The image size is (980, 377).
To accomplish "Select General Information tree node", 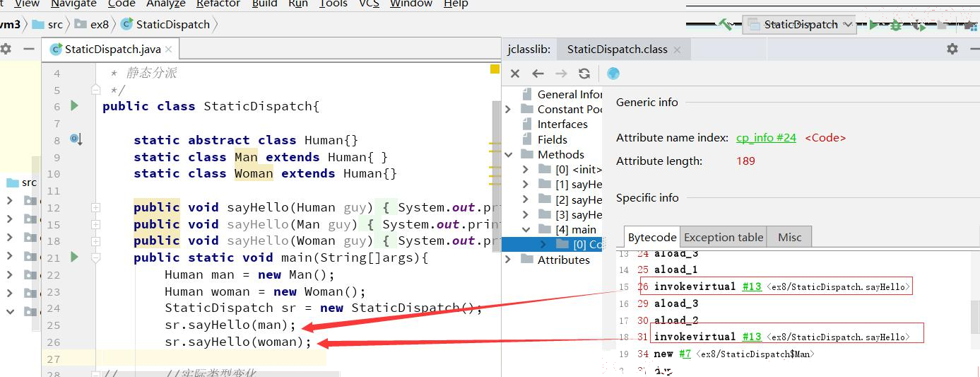I will (562, 94).
